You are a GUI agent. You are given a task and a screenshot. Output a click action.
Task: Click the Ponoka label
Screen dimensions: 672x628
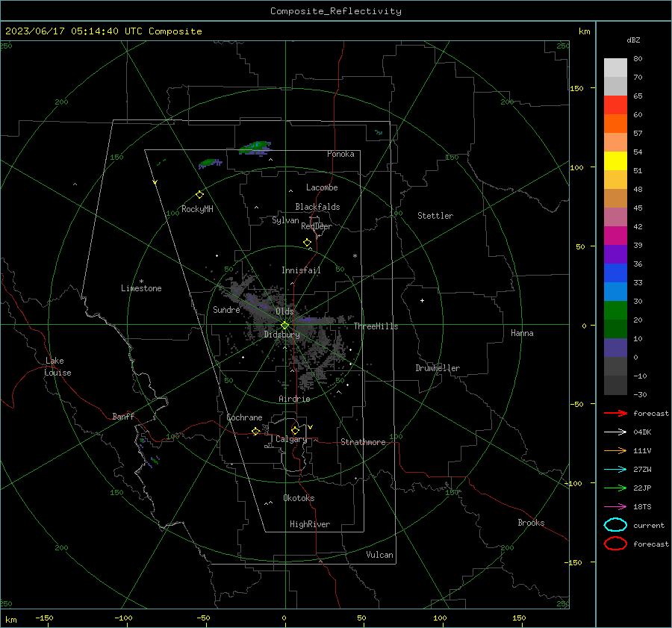pos(340,154)
